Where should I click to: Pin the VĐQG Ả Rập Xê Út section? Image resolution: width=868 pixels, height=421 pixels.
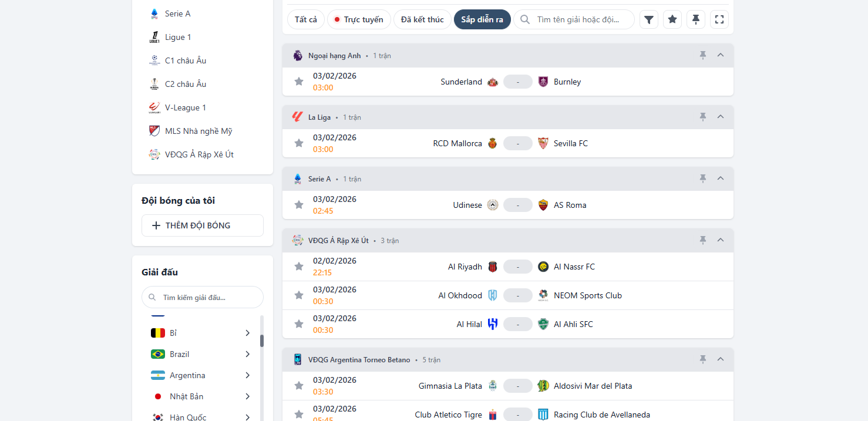point(703,240)
